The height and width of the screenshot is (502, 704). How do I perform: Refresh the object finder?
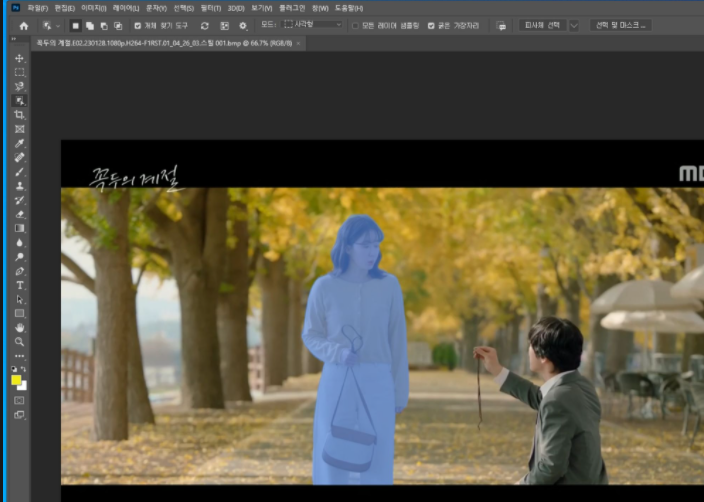205,26
